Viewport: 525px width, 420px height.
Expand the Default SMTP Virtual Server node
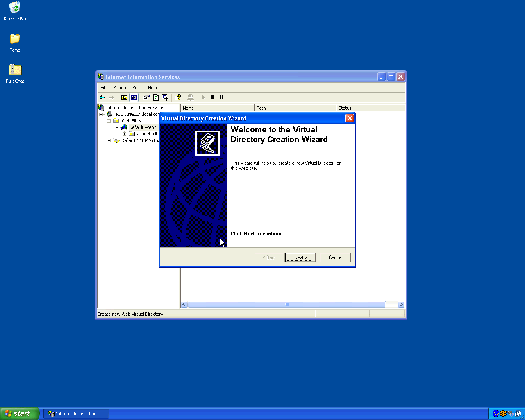[x=109, y=141]
